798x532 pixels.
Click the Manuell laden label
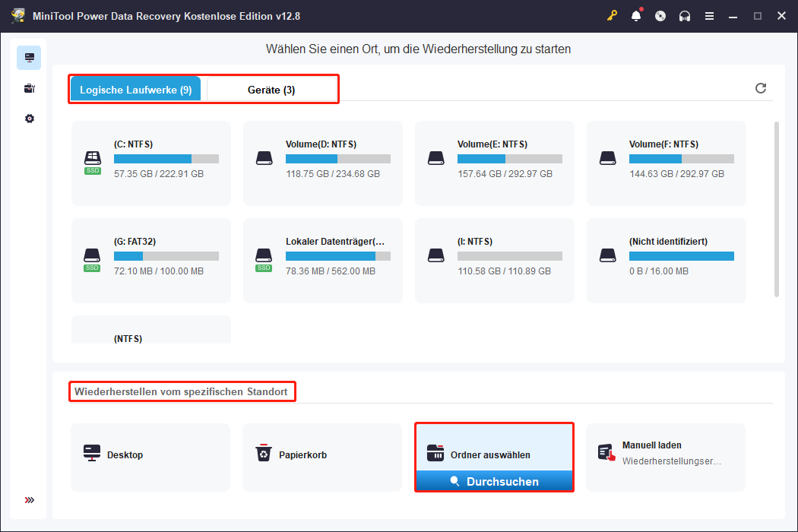[x=651, y=445]
